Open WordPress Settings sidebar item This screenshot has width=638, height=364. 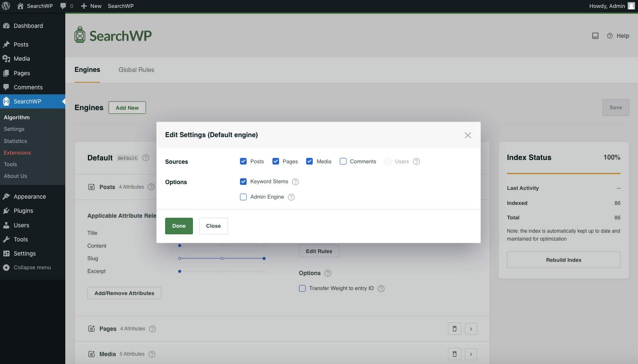click(32, 253)
